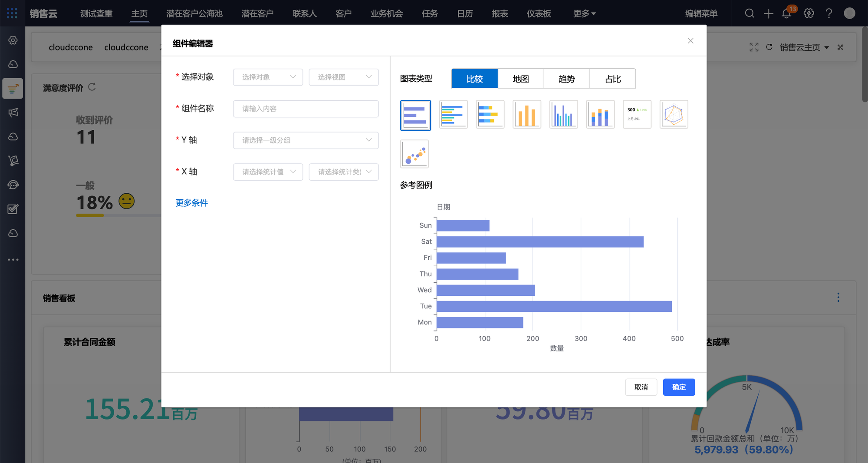Open the 选择对象 dropdown
Image resolution: width=868 pixels, height=463 pixels.
pyautogui.click(x=268, y=77)
